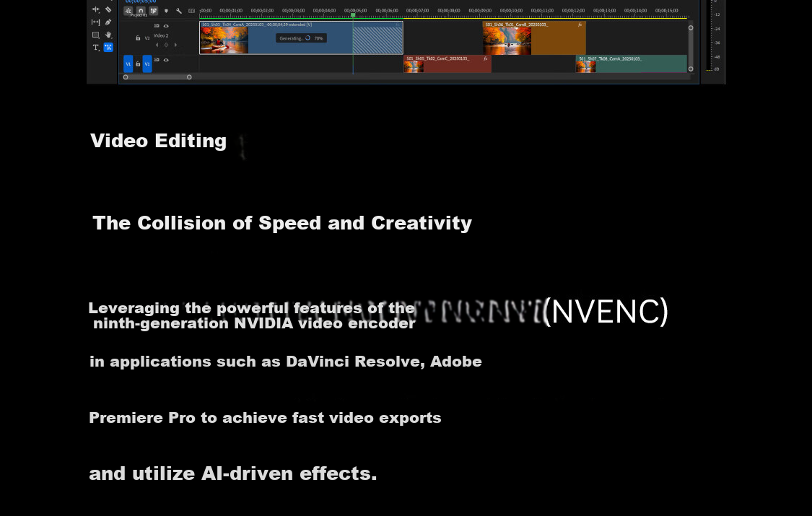Click fx badge on S01_Sh05 clip
The height and width of the screenshot is (516, 812).
[x=485, y=58]
